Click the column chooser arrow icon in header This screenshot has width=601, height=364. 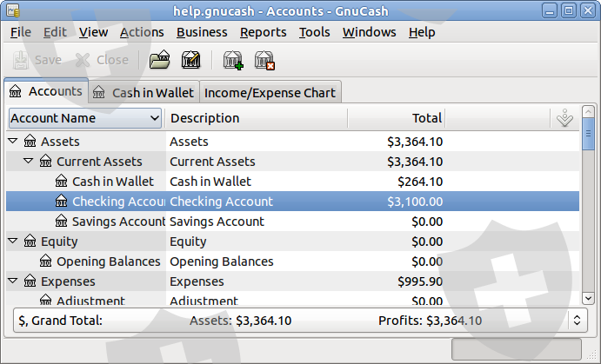point(564,118)
